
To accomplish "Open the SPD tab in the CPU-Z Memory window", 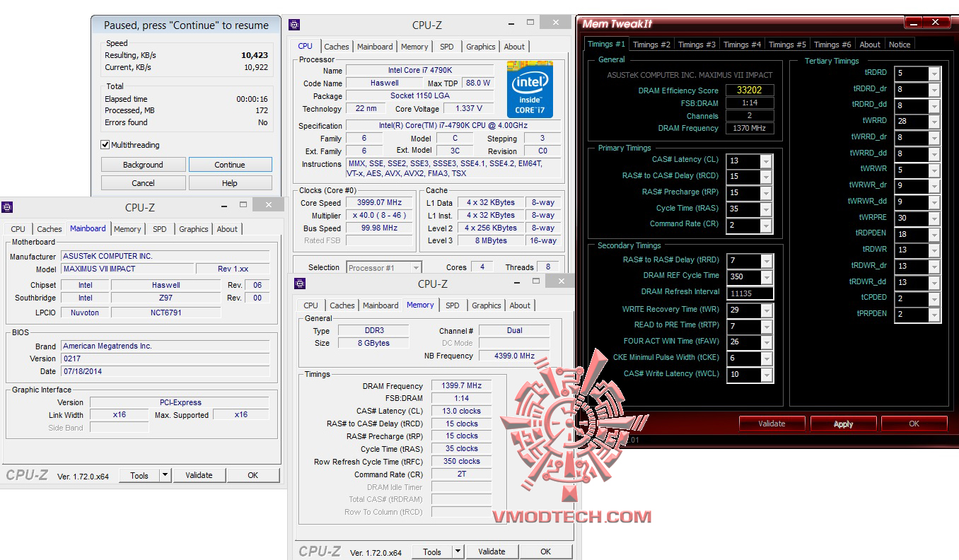I will click(453, 305).
